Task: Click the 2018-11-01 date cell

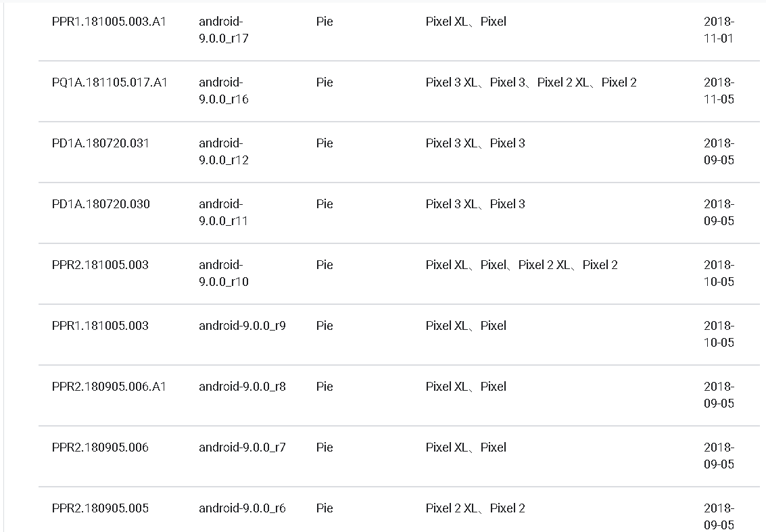Action: pos(719,30)
